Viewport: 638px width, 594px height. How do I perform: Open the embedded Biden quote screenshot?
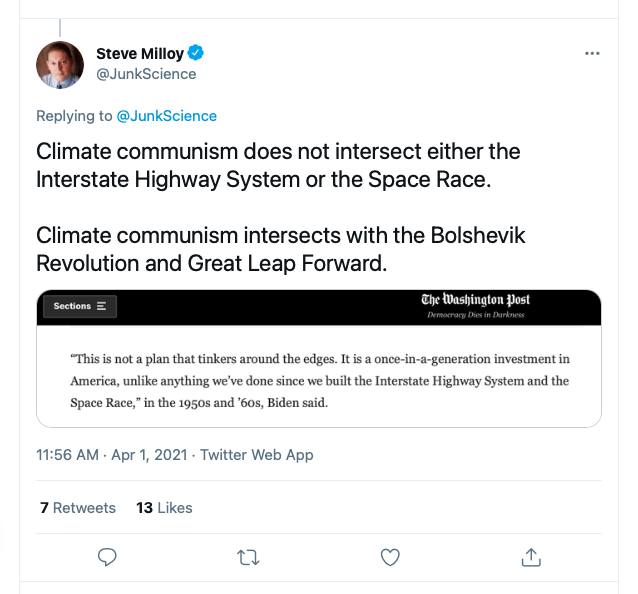coord(319,380)
